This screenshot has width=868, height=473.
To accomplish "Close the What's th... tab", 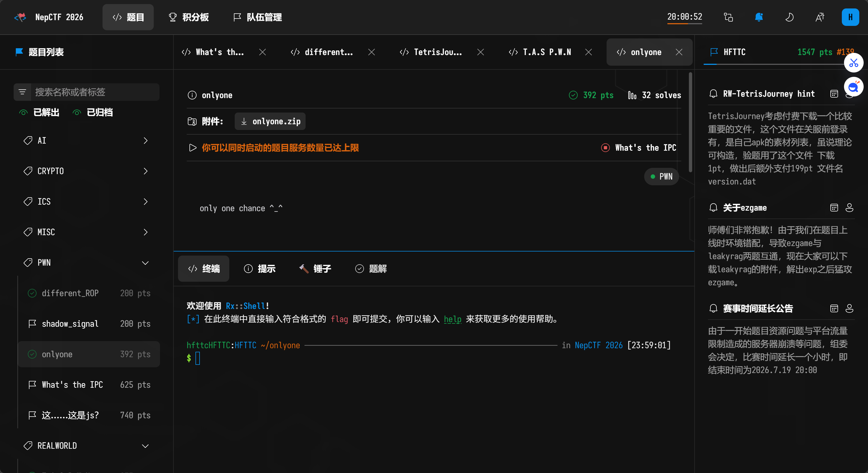I will point(263,52).
